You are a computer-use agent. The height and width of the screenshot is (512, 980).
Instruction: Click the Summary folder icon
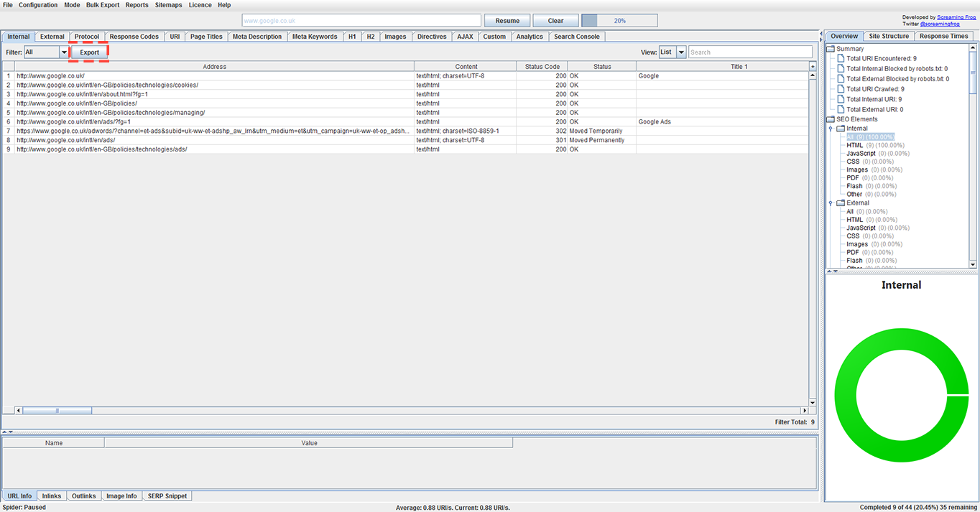[x=831, y=49]
